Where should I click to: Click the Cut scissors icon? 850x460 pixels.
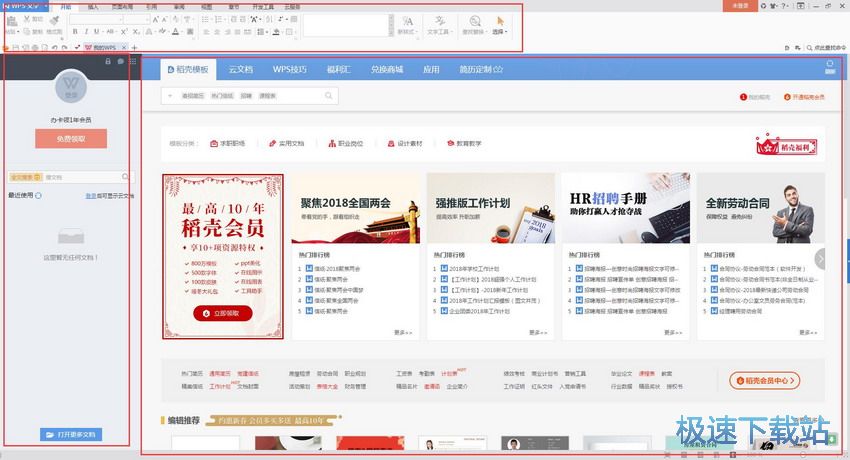tap(27, 20)
